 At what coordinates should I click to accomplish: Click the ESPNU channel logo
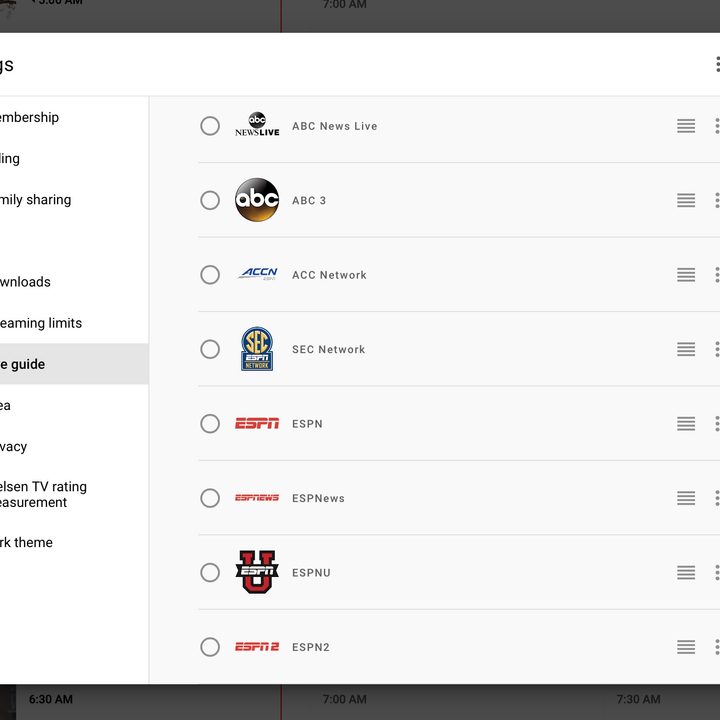257,572
